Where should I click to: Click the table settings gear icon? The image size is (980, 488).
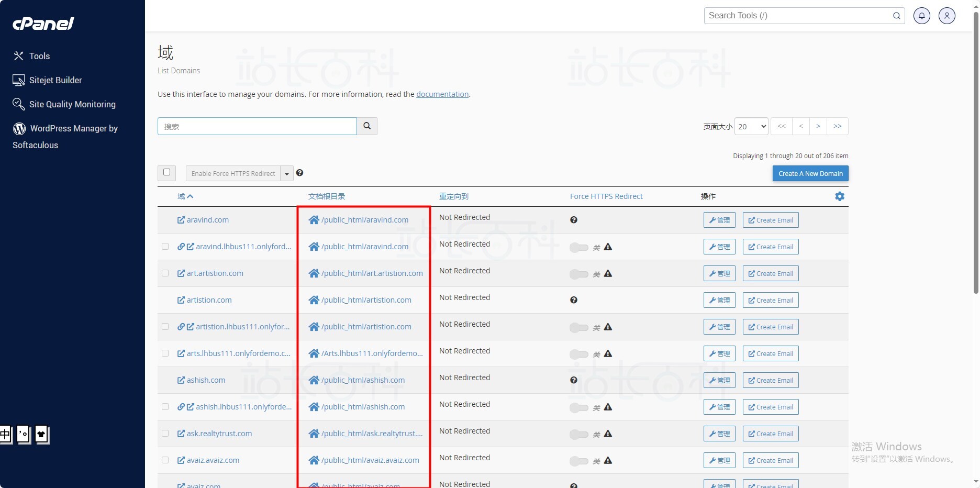click(840, 196)
